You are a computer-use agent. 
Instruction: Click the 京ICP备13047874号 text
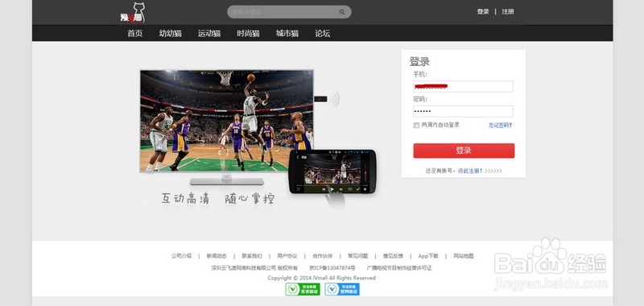332,268
